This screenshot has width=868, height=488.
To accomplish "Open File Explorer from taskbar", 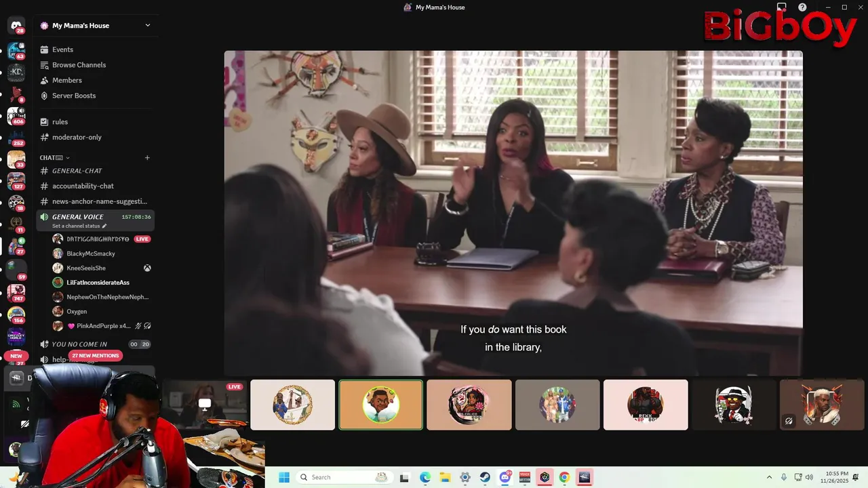I will click(x=445, y=477).
